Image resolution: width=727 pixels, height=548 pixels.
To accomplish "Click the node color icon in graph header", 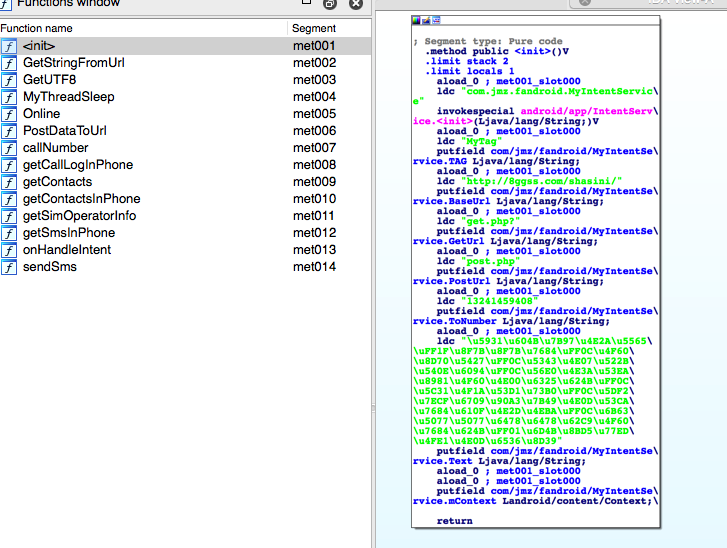I will [x=416, y=20].
